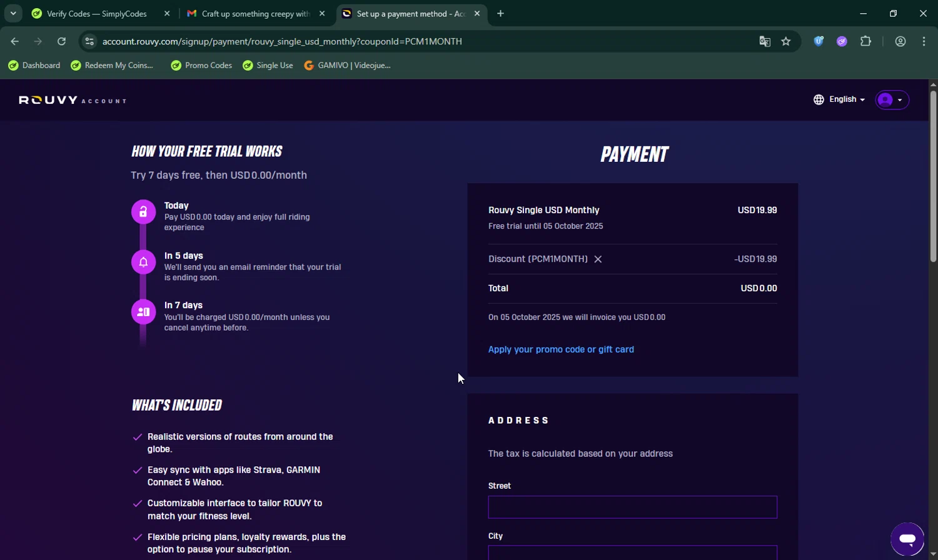938x560 pixels.
Task: Close the Verify Codes SimplyCodes tab
Action: point(167,14)
